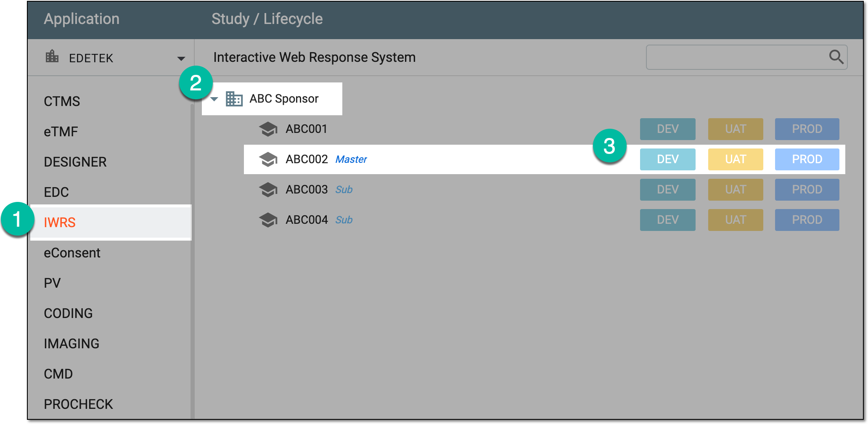Open the IMAGING application
868x424 pixels.
coord(71,344)
